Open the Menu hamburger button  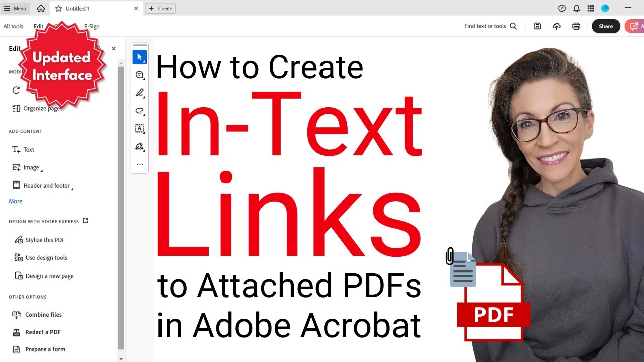pos(15,8)
